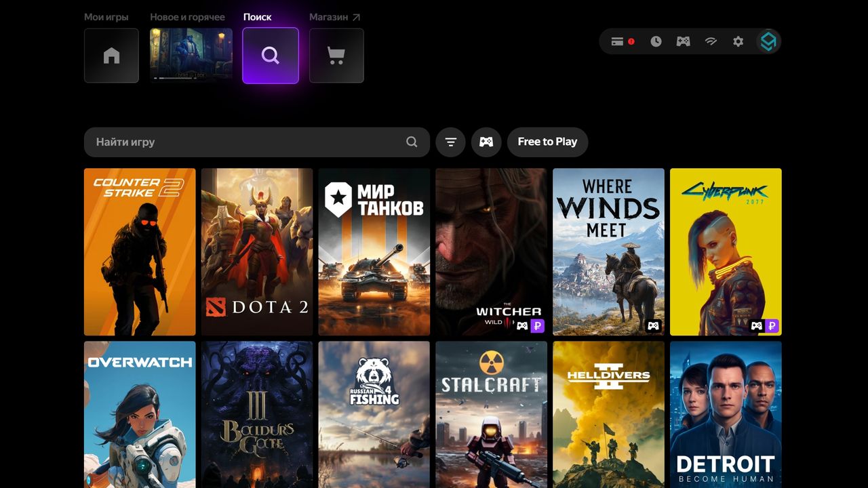Viewport: 868px width, 488px height.
Task: Open the Counter-Strike 2 game card
Action: pyautogui.click(x=140, y=252)
